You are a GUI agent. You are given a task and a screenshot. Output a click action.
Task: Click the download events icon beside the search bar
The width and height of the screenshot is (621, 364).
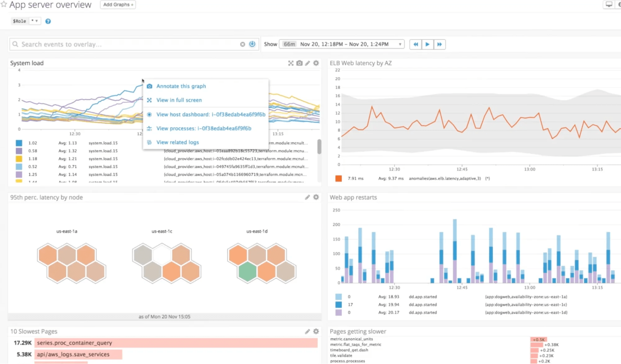252,44
